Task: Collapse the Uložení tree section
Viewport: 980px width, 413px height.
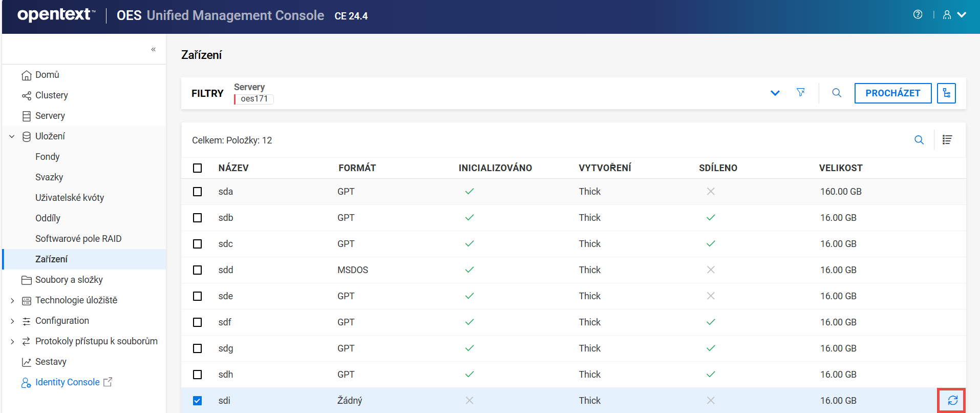Action: pyautogui.click(x=12, y=136)
